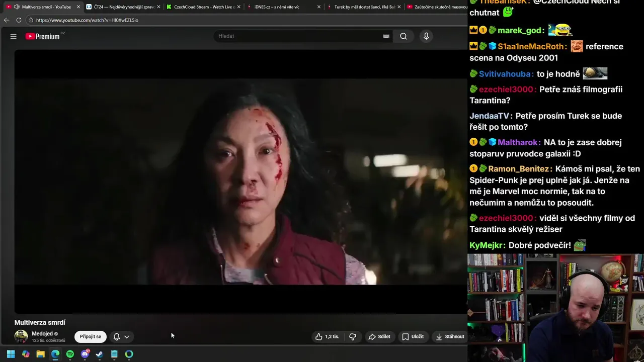The height and width of the screenshot is (362, 644).
Task: Click the video player to pause playback
Action: coord(240,181)
